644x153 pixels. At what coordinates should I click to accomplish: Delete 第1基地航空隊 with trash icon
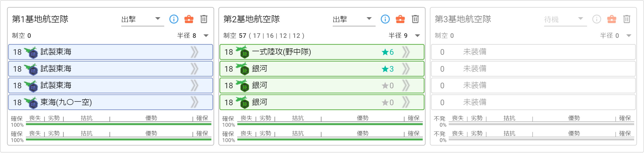[204, 19]
